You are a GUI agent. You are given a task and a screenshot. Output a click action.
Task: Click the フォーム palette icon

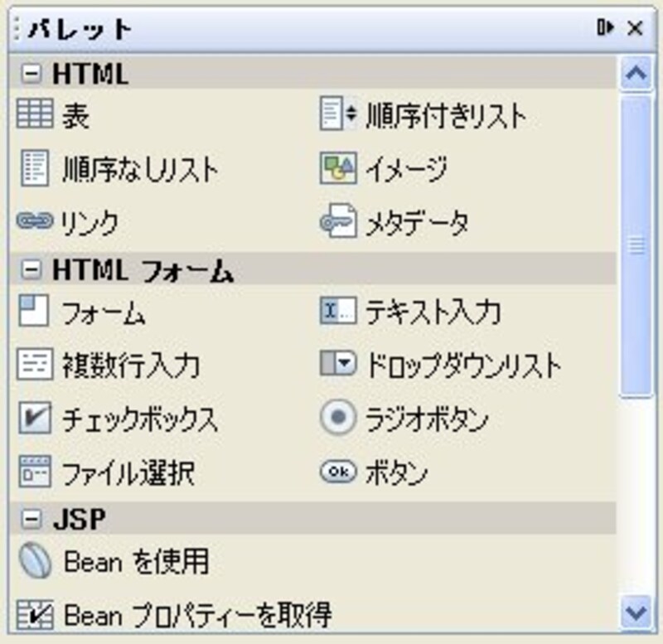pos(34,312)
